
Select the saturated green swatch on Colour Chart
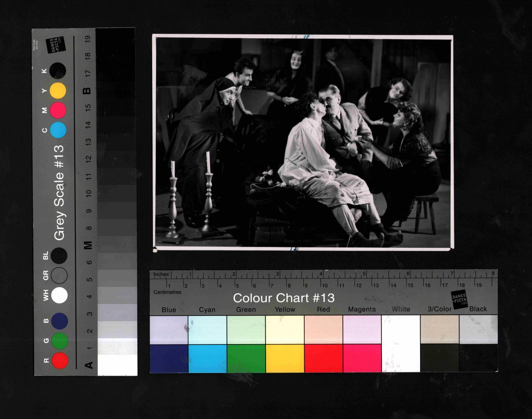coord(246,358)
